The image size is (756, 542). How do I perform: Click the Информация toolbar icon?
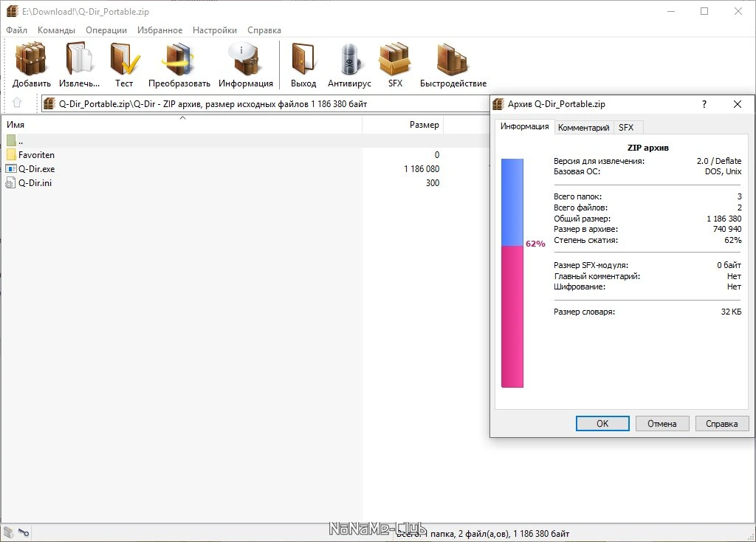[x=245, y=59]
